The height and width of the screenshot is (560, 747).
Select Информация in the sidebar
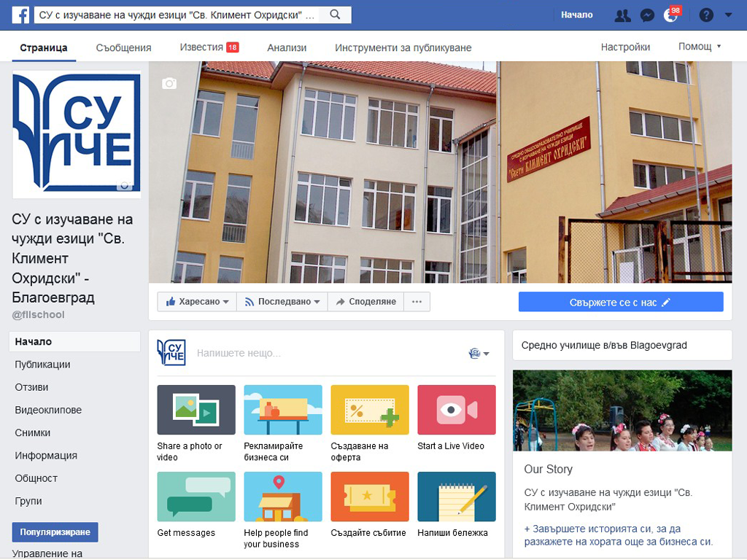46,456
